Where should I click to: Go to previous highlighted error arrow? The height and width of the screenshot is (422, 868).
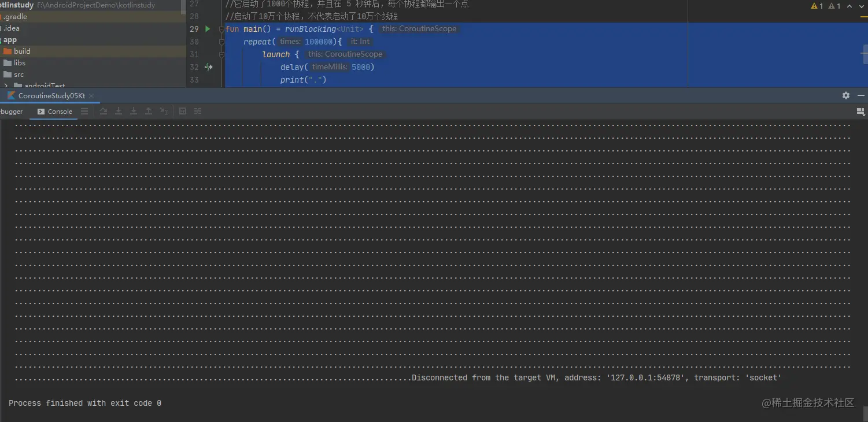(x=849, y=6)
